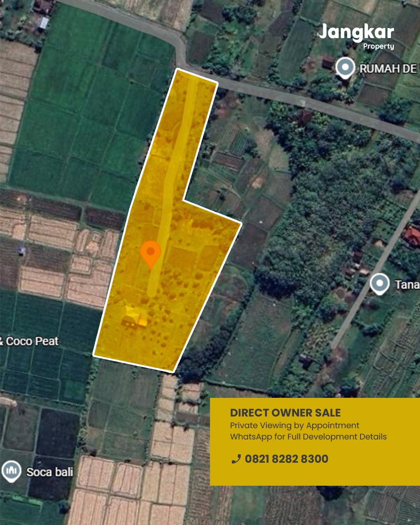
Task: Click the DIRECT OWNER SALE heading
Action: tap(285, 413)
